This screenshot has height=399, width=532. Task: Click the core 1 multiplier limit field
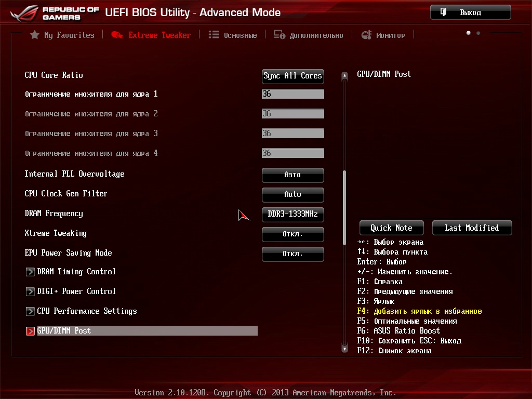tap(292, 94)
